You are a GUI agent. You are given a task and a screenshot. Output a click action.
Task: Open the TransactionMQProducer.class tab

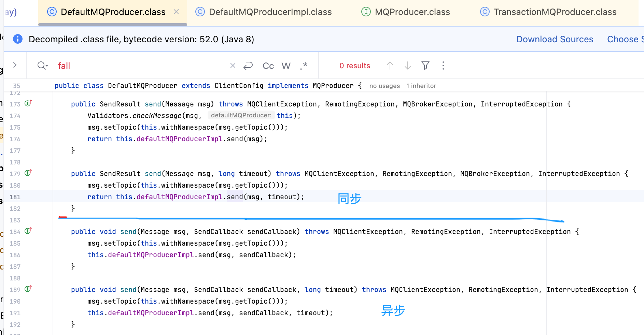548,12
